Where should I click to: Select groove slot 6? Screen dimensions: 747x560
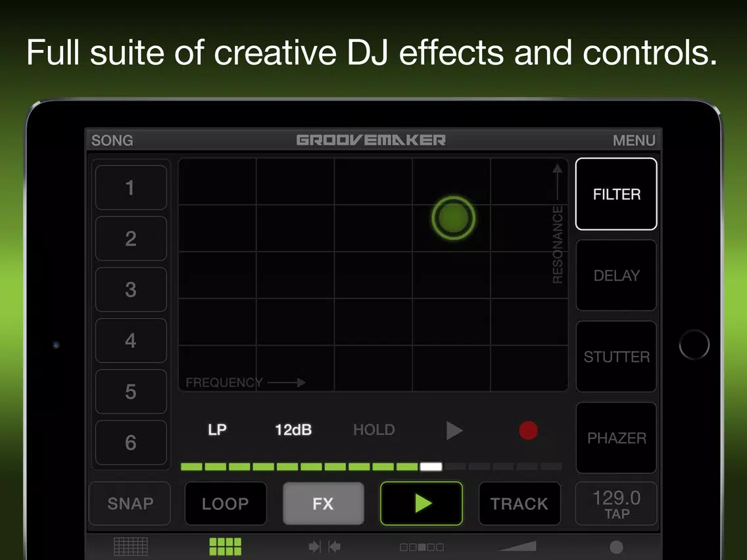coord(131,442)
